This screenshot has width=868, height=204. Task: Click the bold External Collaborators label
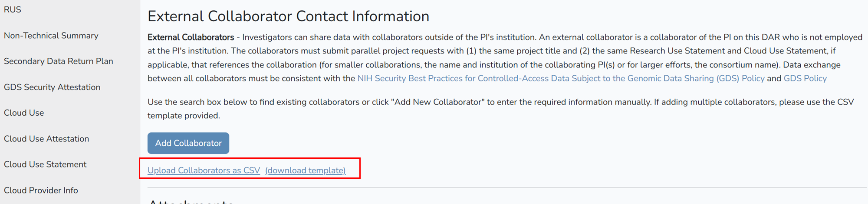[x=191, y=37]
